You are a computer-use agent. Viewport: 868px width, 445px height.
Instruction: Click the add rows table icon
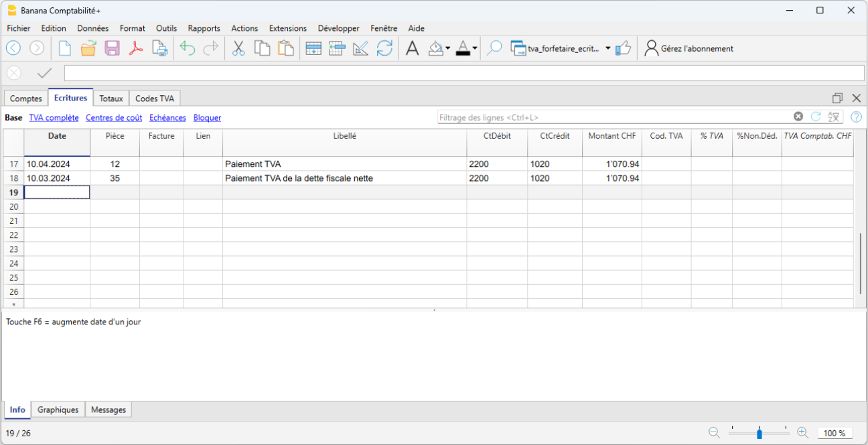tap(313, 48)
